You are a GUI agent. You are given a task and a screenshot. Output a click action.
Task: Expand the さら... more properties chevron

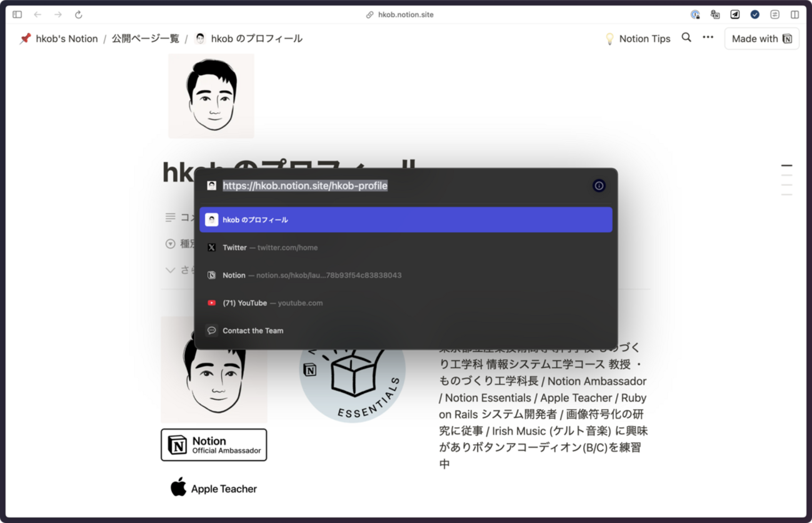pyautogui.click(x=170, y=270)
